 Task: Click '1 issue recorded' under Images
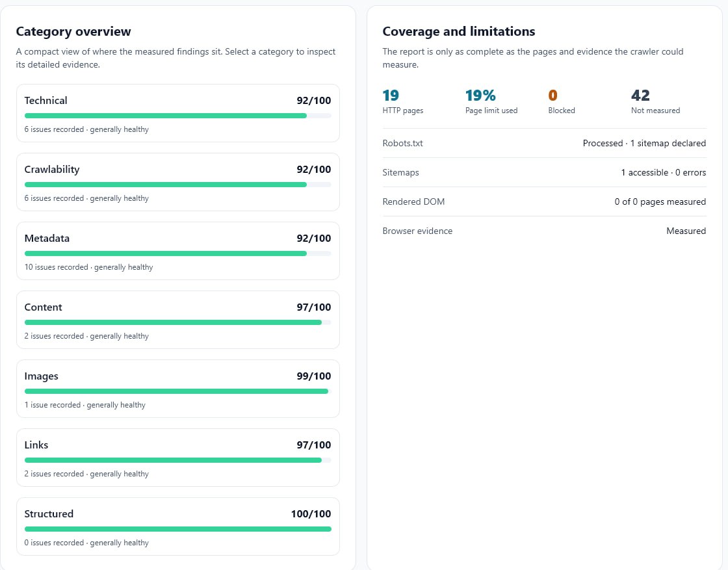pos(53,405)
